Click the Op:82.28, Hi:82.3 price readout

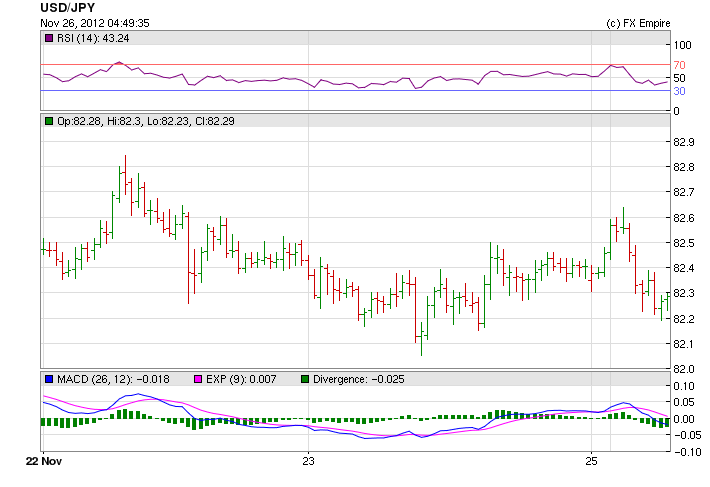(146, 121)
